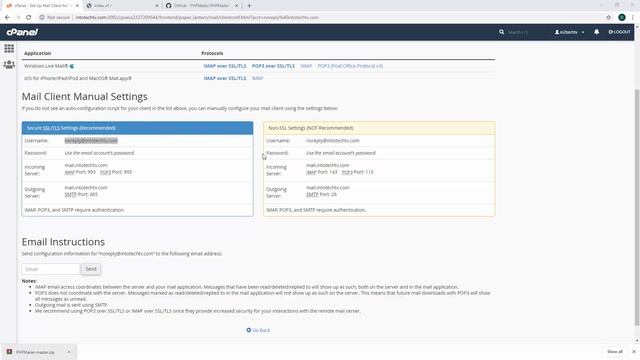Click the SMTP Port 26 text
This screenshot has height=360, width=640.
[x=321, y=194]
